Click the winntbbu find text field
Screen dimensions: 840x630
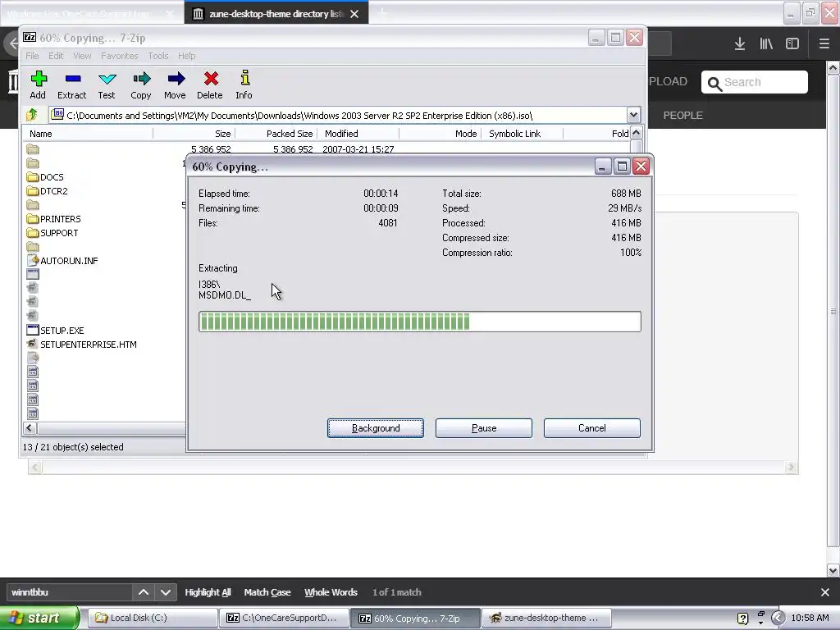click(69, 592)
